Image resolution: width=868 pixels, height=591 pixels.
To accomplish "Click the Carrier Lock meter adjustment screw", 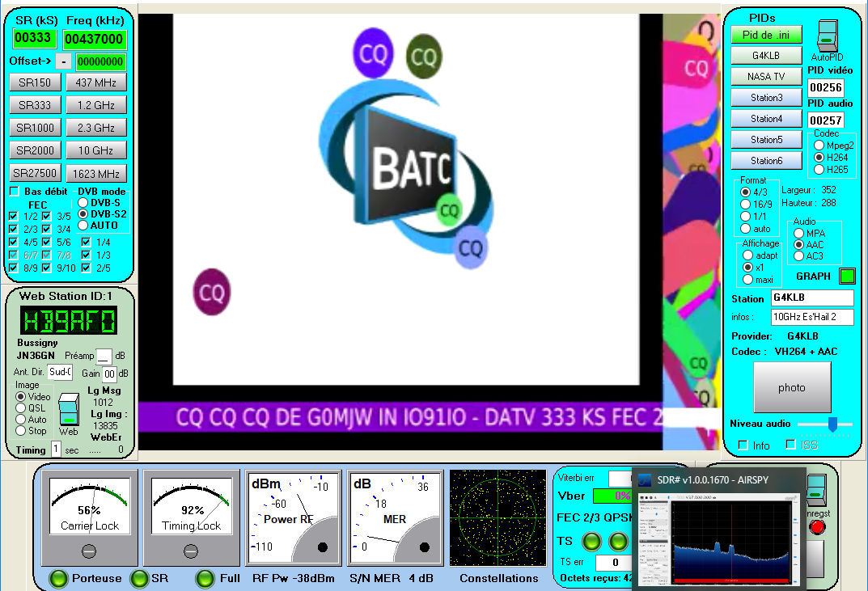I will 89,551.
